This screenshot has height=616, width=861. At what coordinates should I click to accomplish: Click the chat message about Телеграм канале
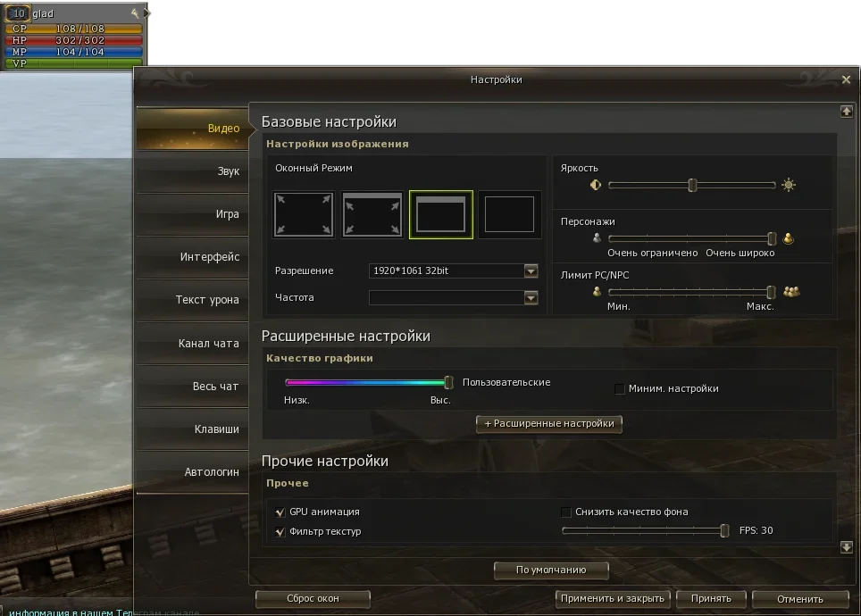104,612
